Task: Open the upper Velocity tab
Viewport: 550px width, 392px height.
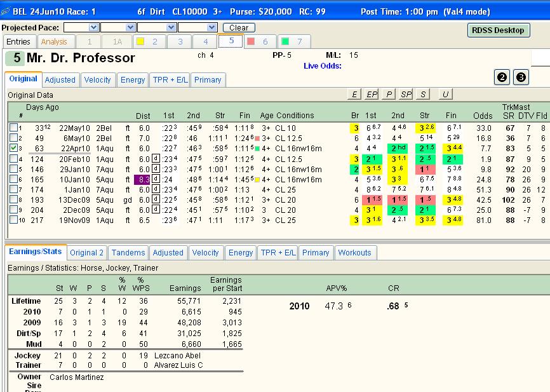Action: coord(97,79)
